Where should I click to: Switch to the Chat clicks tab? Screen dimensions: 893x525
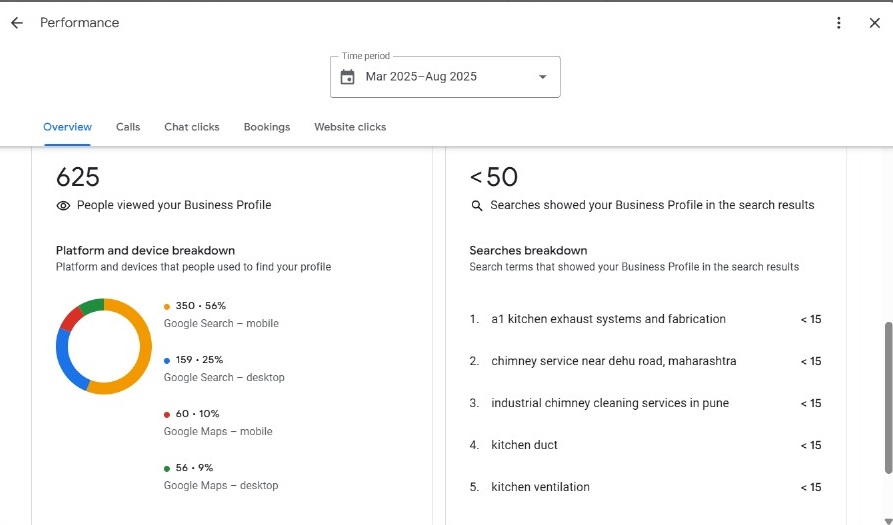coord(192,127)
